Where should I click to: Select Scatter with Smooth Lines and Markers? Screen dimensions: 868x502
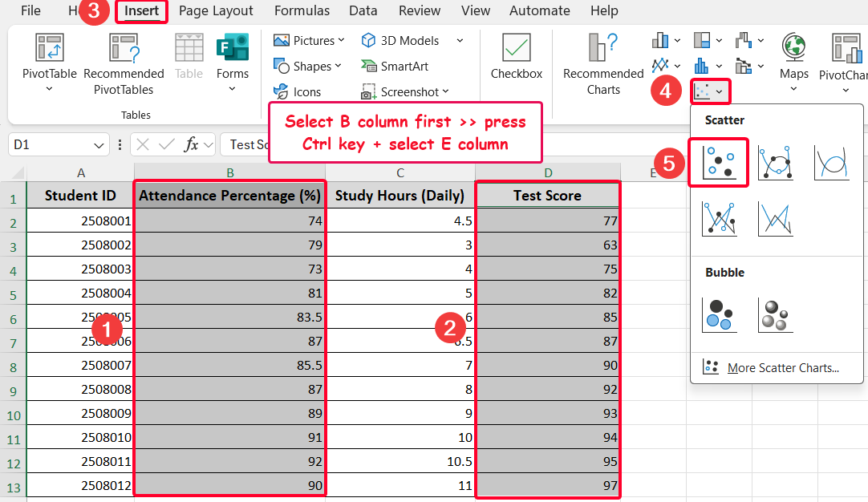775,163
